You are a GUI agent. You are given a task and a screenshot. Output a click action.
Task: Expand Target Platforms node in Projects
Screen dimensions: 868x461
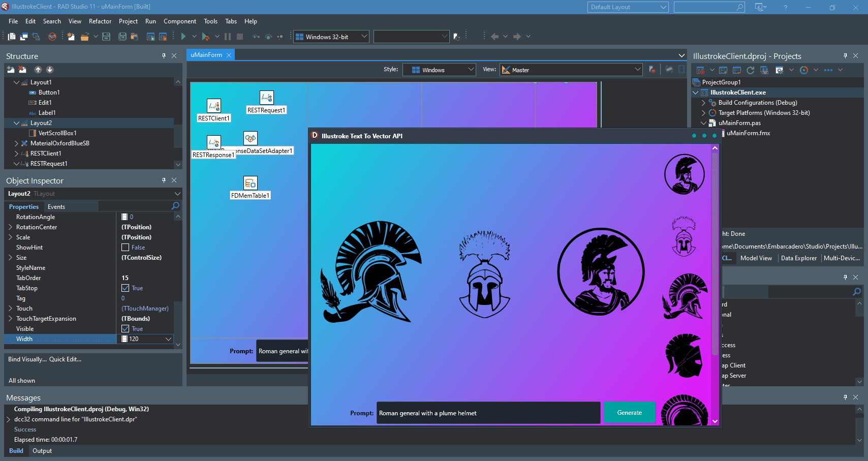coord(704,113)
